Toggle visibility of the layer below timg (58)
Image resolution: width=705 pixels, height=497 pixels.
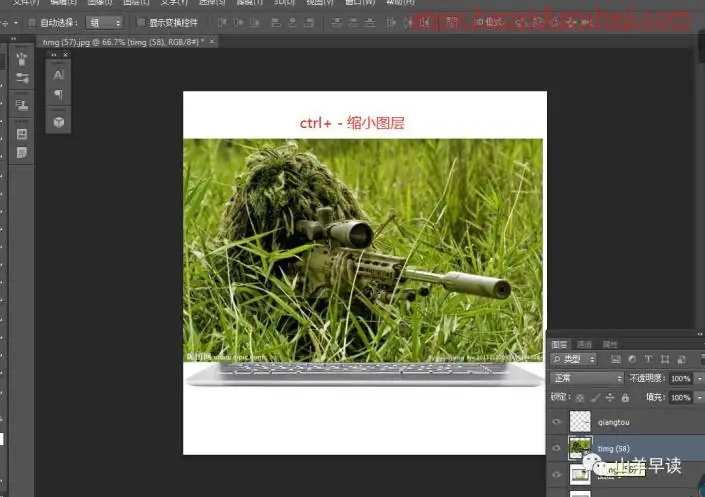[x=557, y=475]
